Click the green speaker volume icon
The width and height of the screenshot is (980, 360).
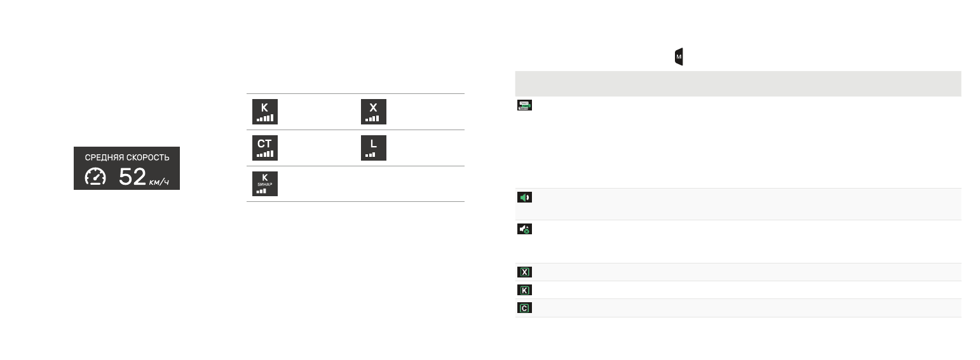[x=524, y=197]
